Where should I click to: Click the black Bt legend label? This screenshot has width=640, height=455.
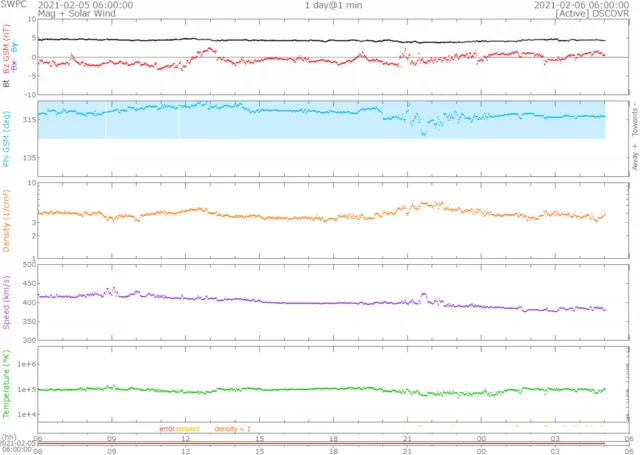[7, 84]
